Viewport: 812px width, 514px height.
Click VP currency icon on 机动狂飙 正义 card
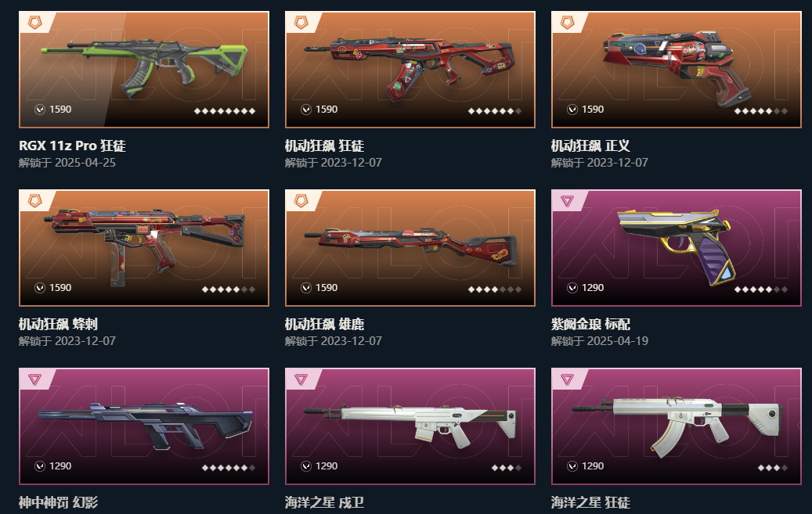pos(572,110)
